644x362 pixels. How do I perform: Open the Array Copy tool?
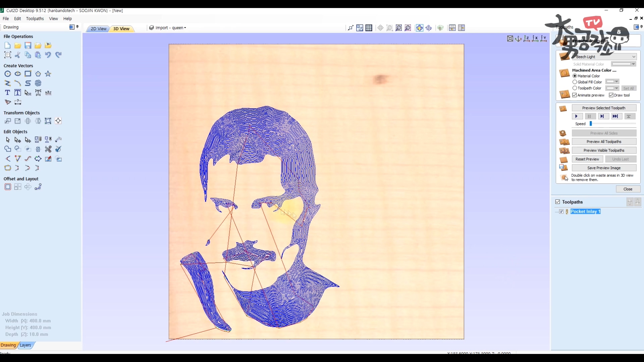pyautogui.click(x=17, y=187)
